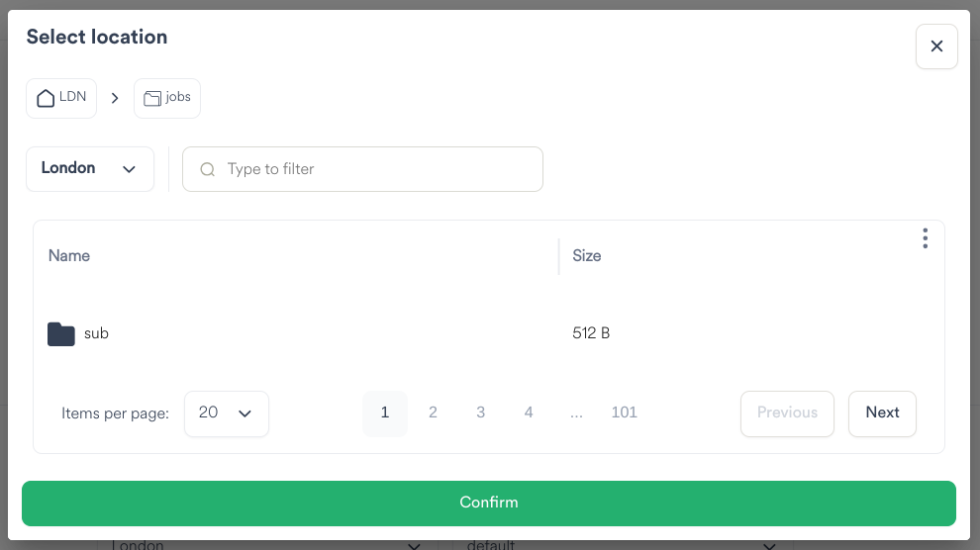Open the London location dropdown
The height and width of the screenshot is (550, 980).
pyautogui.click(x=90, y=169)
